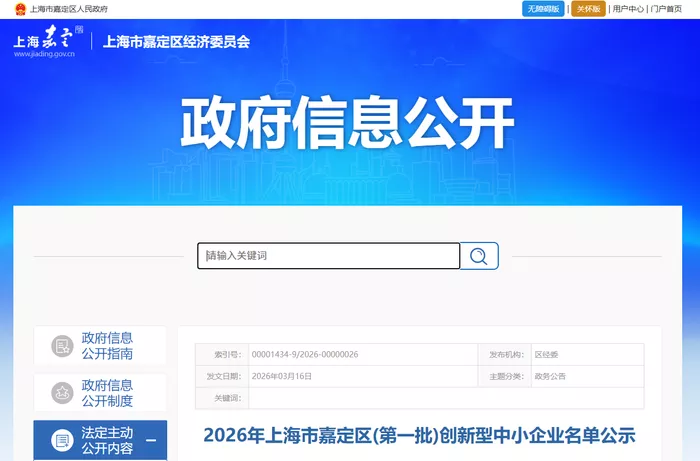Image resolution: width=700 pixels, height=461 pixels.
Task: Click category value 政务公告
Action: 550,376
